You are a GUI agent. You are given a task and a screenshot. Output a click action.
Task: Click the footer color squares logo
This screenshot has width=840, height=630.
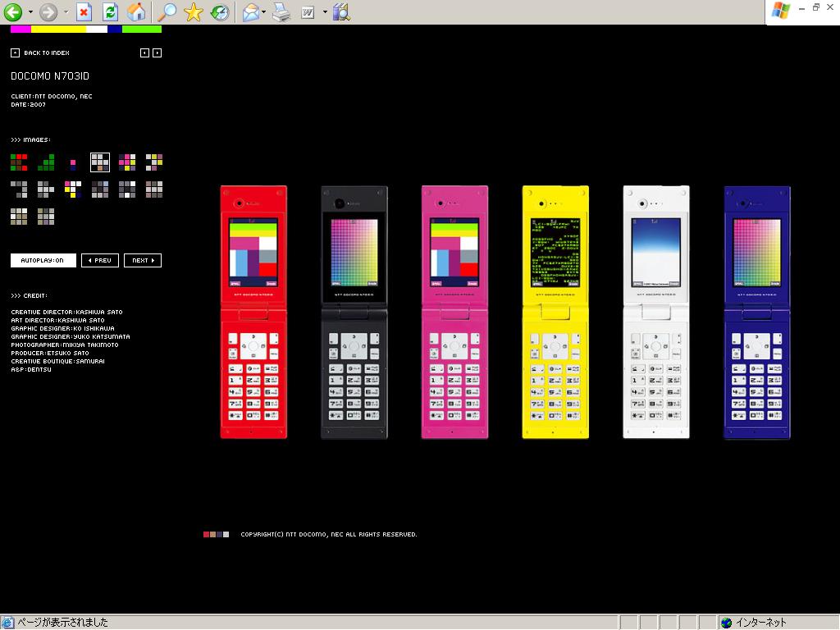pos(216,534)
